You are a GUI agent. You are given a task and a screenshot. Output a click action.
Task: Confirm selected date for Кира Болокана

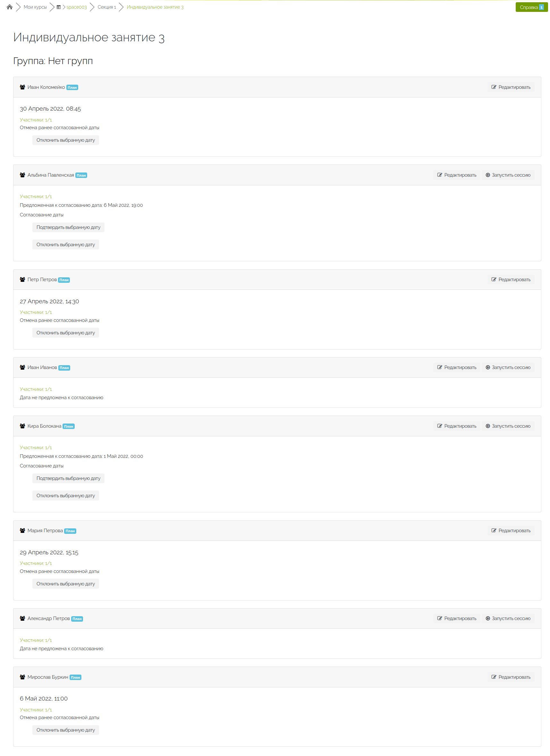click(68, 478)
